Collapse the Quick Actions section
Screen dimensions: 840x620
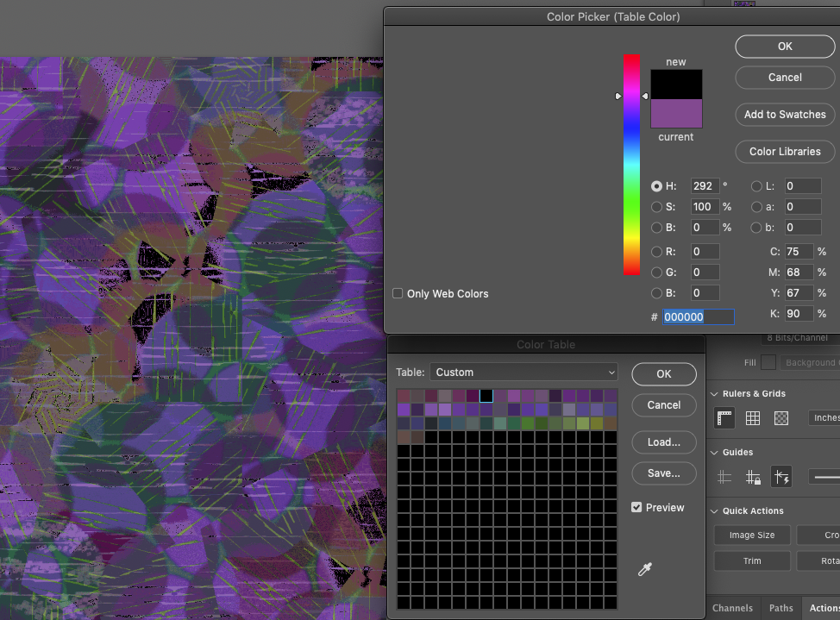point(714,510)
